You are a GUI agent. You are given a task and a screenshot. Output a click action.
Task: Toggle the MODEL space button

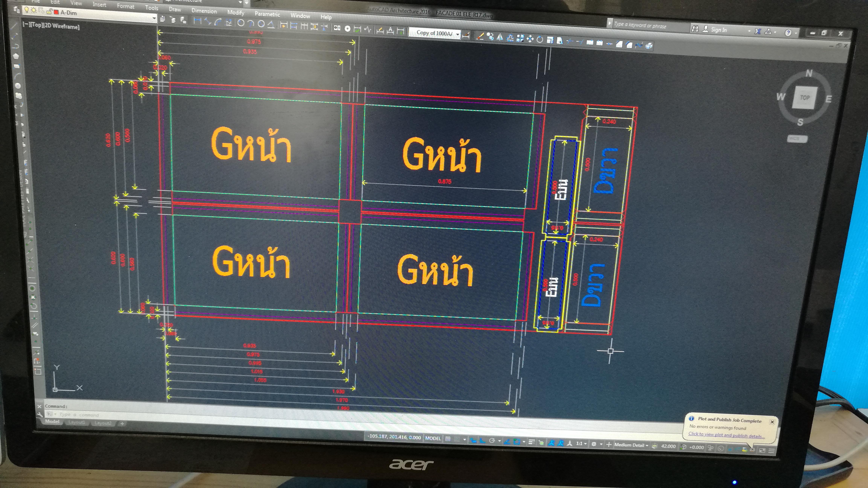433,438
